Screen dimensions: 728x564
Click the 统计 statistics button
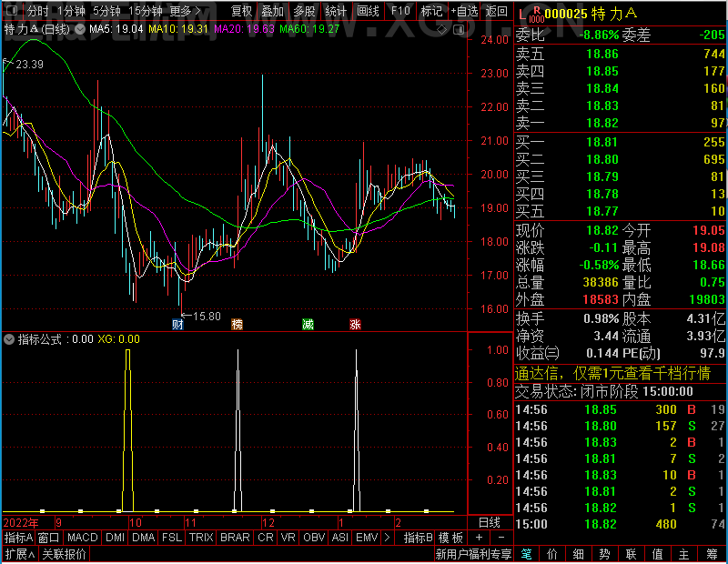(x=336, y=11)
